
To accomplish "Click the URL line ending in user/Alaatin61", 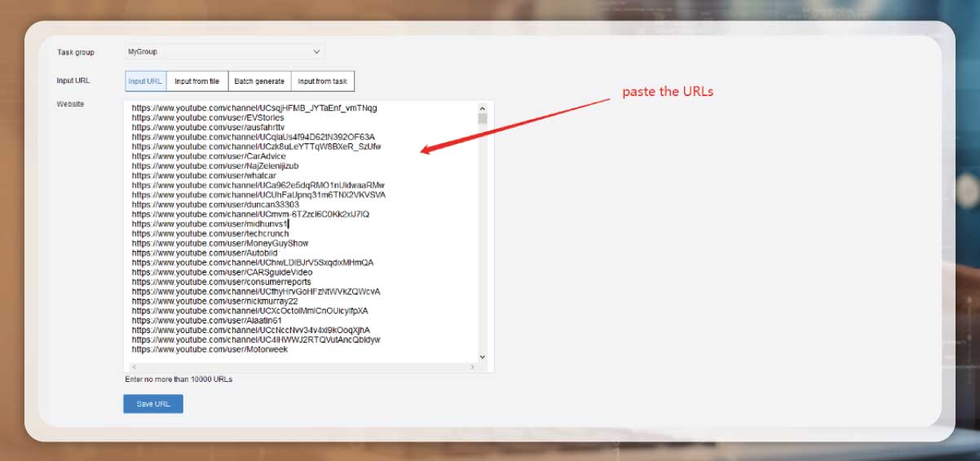I will click(x=206, y=321).
